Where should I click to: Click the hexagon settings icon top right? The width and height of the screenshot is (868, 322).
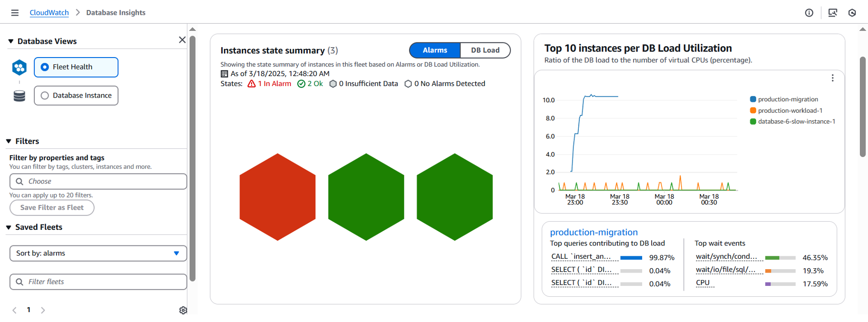(x=852, y=13)
